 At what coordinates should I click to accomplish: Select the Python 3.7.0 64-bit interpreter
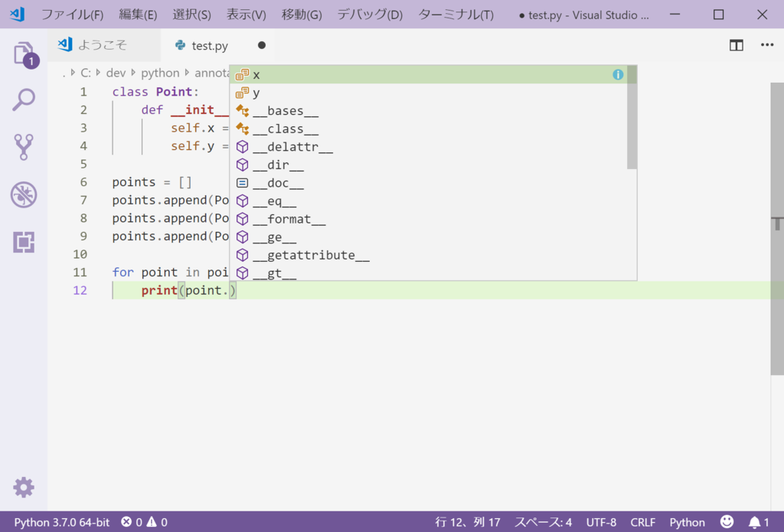pyautogui.click(x=61, y=523)
